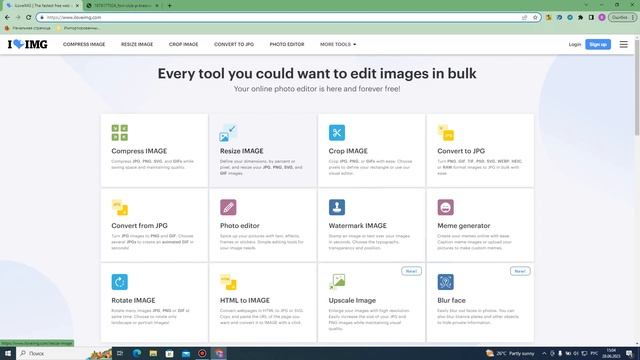This screenshot has height=360, width=640.
Task: Open a new browser tab
Action: 169,6
